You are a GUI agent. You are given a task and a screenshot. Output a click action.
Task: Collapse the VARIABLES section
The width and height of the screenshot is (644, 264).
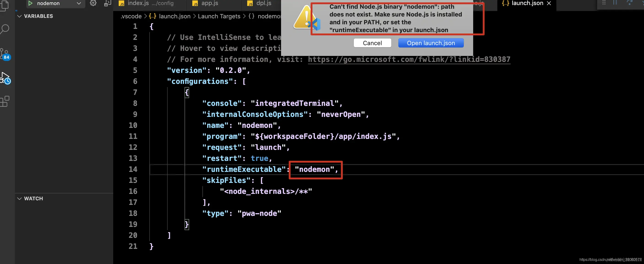tap(19, 16)
